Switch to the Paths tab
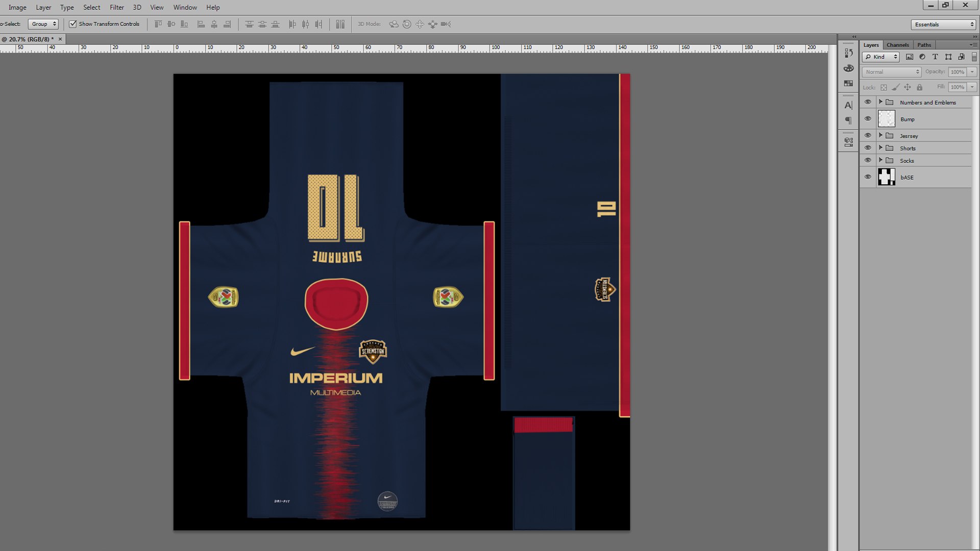 [x=924, y=45]
